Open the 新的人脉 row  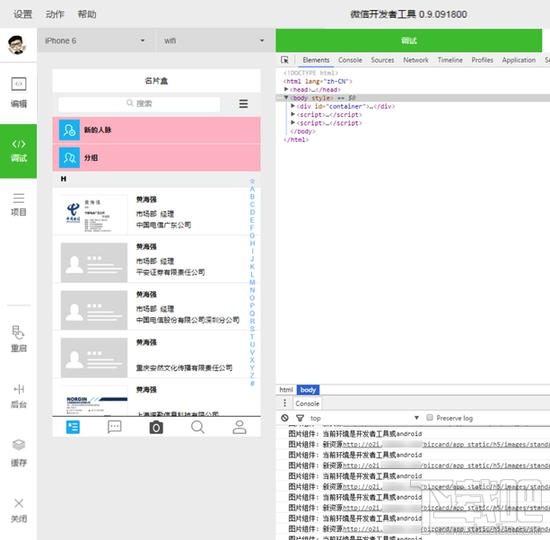[x=156, y=130]
